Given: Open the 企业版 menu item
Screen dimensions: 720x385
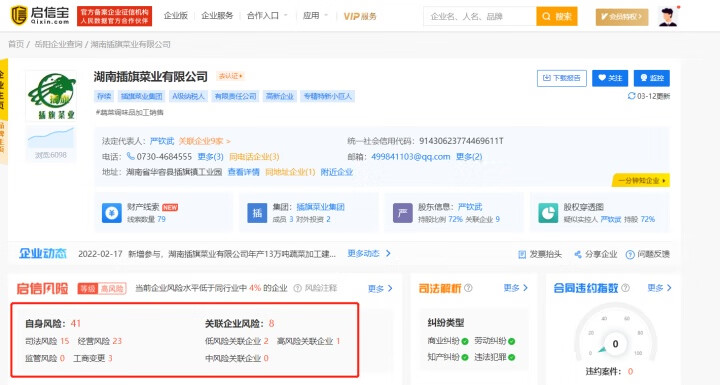Looking at the screenshot, I should [176, 16].
